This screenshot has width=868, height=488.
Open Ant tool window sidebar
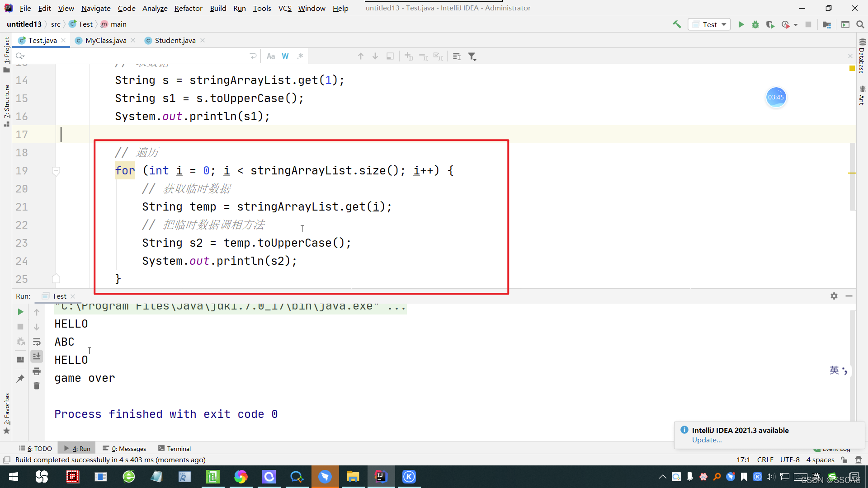pos(862,95)
